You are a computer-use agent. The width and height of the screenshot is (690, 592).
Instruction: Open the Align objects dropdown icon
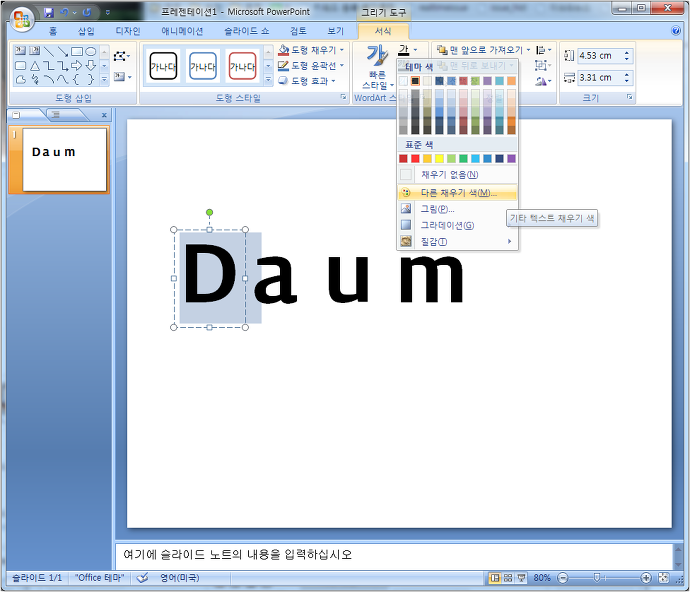(x=544, y=50)
